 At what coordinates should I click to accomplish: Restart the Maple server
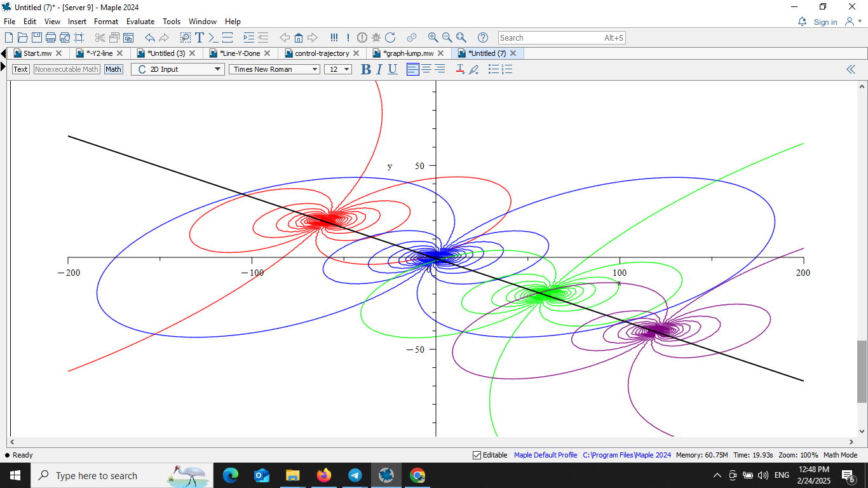tap(390, 37)
